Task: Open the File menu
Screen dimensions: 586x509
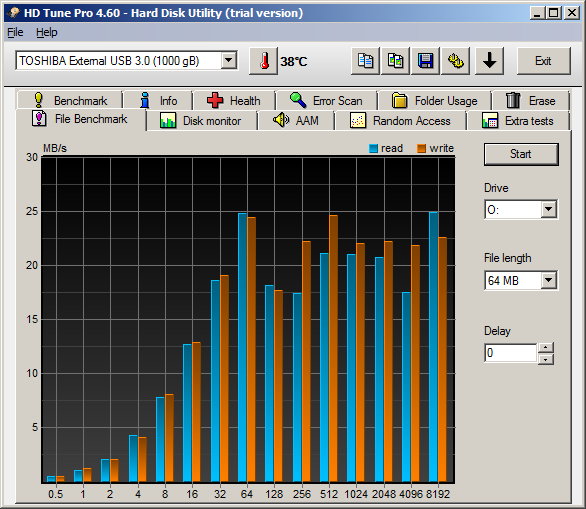Action: 15,33
